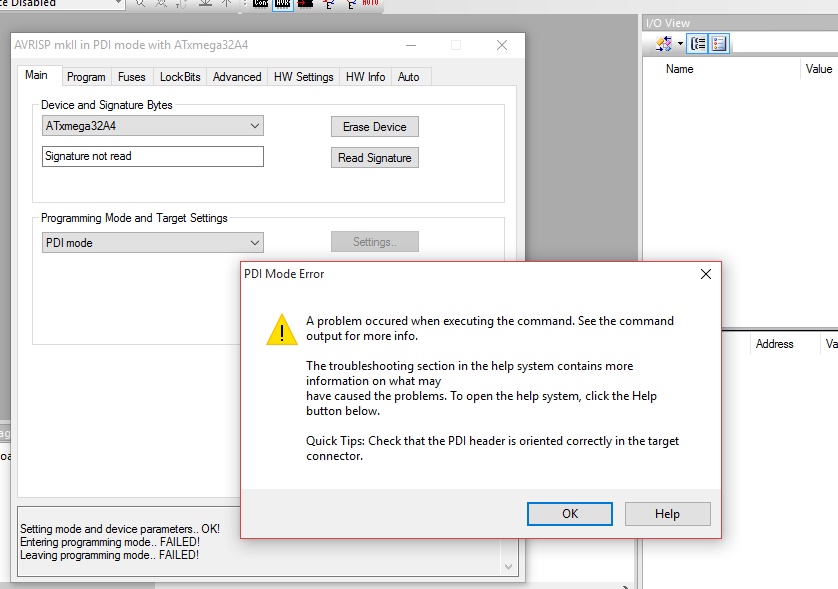Switch to the Fuses tab
Image resolution: width=838 pixels, height=589 pixels.
pyautogui.click(x=131, y=77)
